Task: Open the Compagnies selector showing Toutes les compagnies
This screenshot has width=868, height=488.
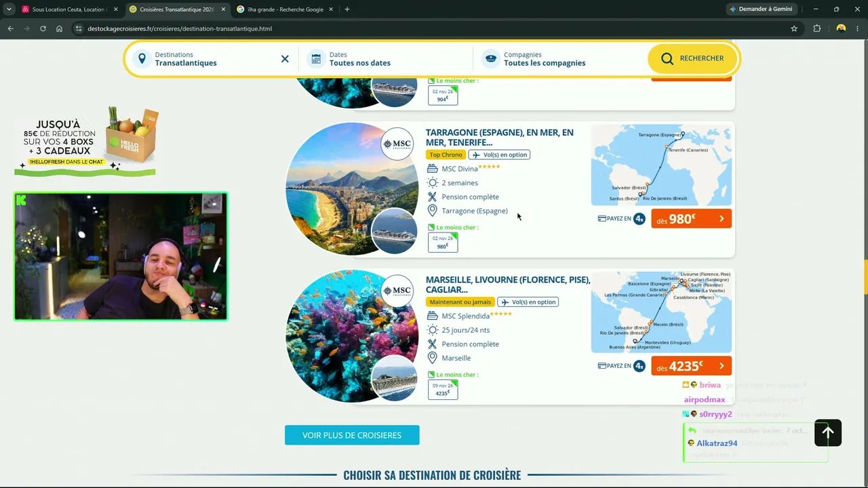Action: point(559,59)
